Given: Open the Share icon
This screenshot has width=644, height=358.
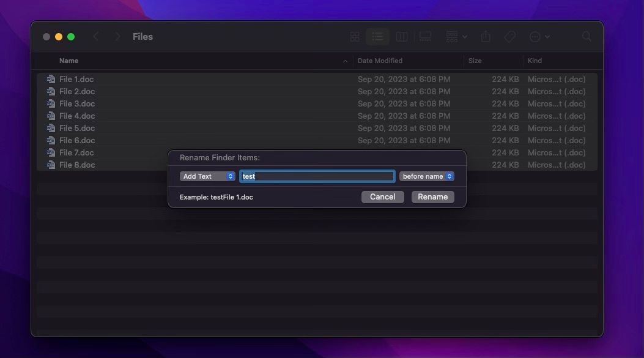Looking at the screenshot, I should 485,36.
